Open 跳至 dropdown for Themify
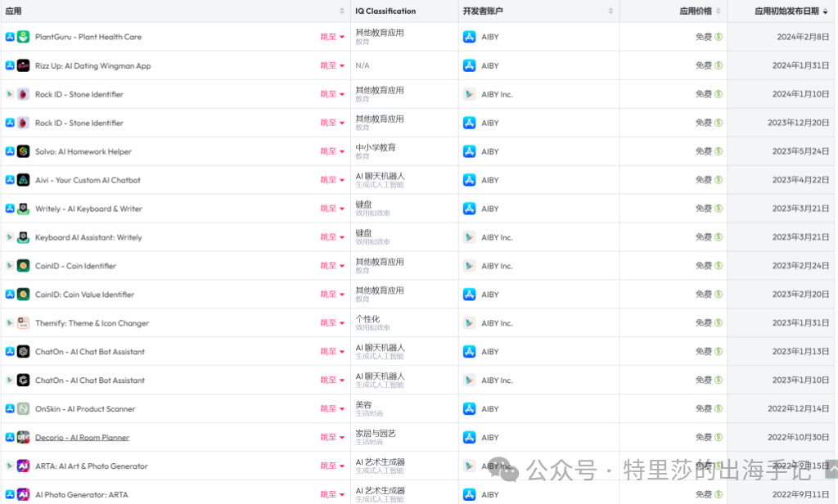The image size is (838, 504). (x=332, y=323)
